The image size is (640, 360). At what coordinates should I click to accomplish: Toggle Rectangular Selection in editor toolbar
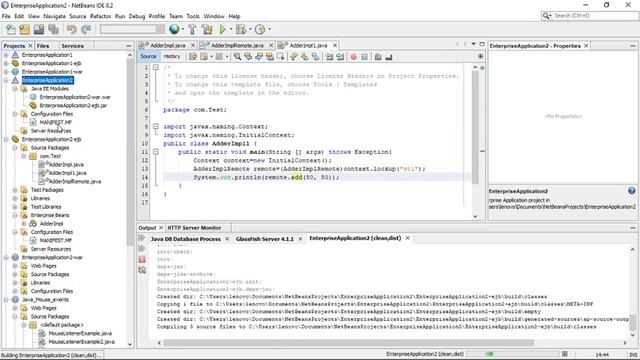click(281, 57)
